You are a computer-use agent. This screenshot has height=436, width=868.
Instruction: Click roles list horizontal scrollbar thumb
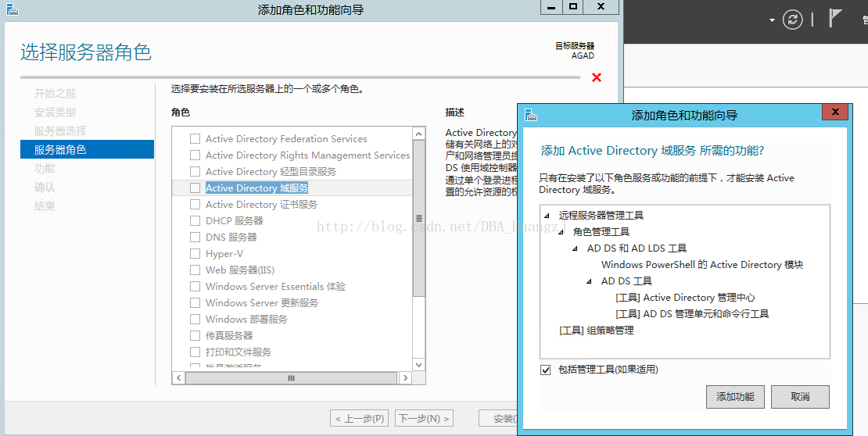[291, 378]
